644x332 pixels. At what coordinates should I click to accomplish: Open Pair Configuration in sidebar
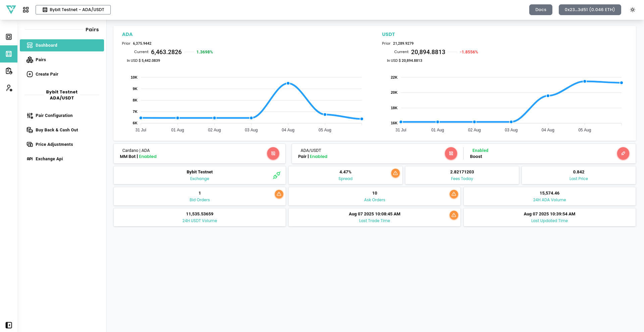(x=54, y=116)
